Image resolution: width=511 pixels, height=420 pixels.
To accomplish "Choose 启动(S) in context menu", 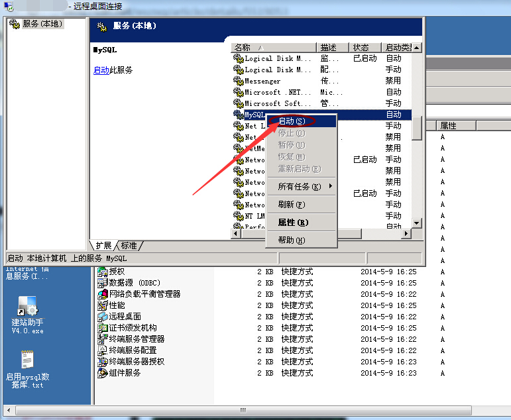I will click(x=302, y=121).
